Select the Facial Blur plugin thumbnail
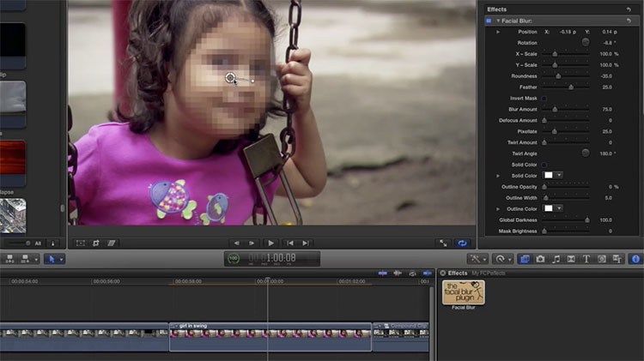The height and width of the screenshot is (361, 644). pos(463,292)
